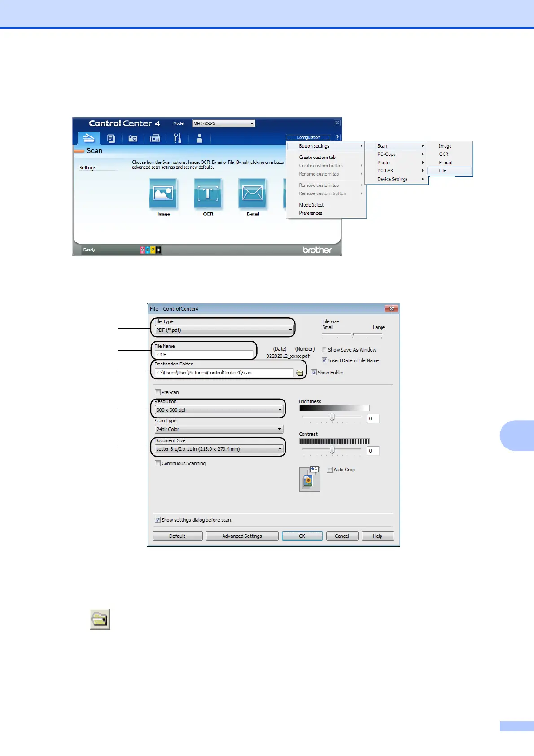Screen dimensions: 534x756
Task: Click the Ready status text
Action: click(x=89, y=250)
